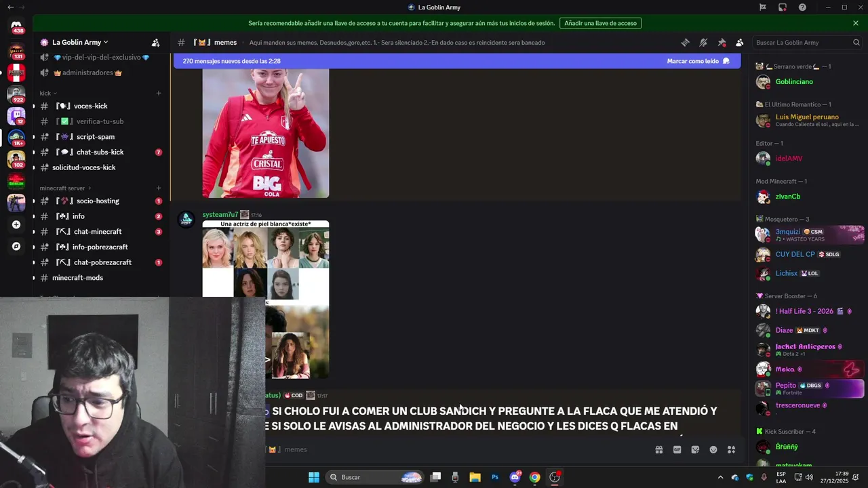
Task: Open the apps icon in message bar
Action: tap(732, 449)
